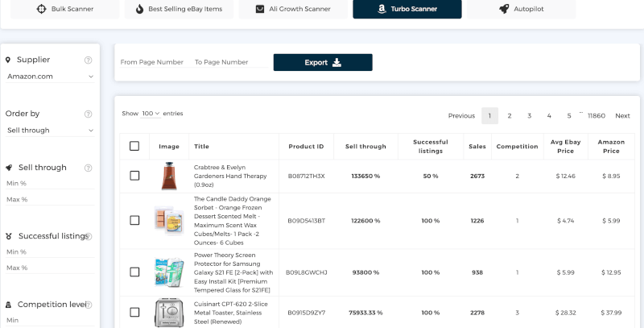Switch to Best Selling eBay Items tab
Image resolution: width=644 pixels, height=328 pixels.
point(179,9)
